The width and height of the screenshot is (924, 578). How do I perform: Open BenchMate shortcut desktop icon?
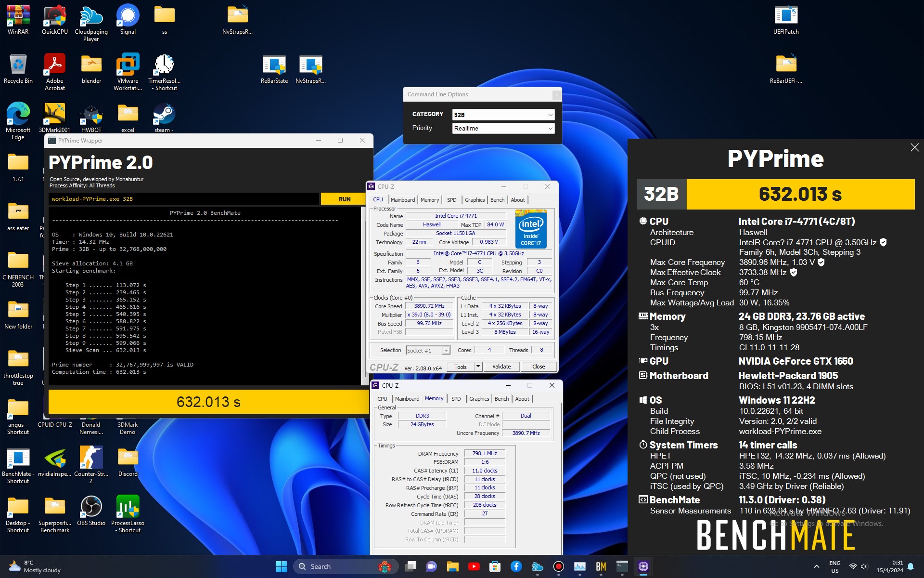pyautogui.click(x=18, y=465)
